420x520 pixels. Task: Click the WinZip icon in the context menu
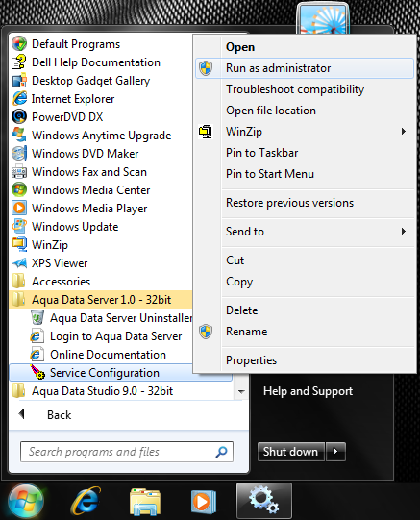tap(206, 132)
